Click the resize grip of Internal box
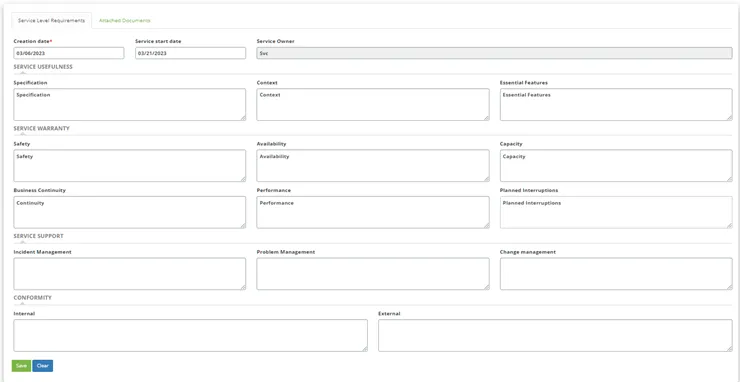This screenshot has height=382, width=740. (365, 349)
